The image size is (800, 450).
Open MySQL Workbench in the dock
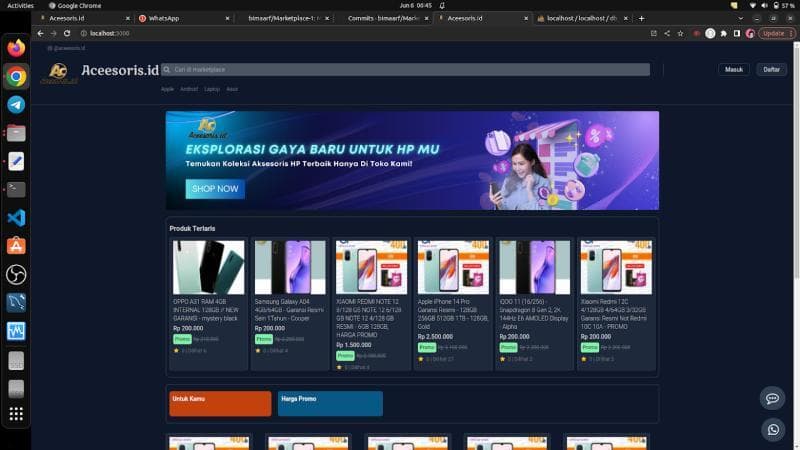[x=16, y=303]
